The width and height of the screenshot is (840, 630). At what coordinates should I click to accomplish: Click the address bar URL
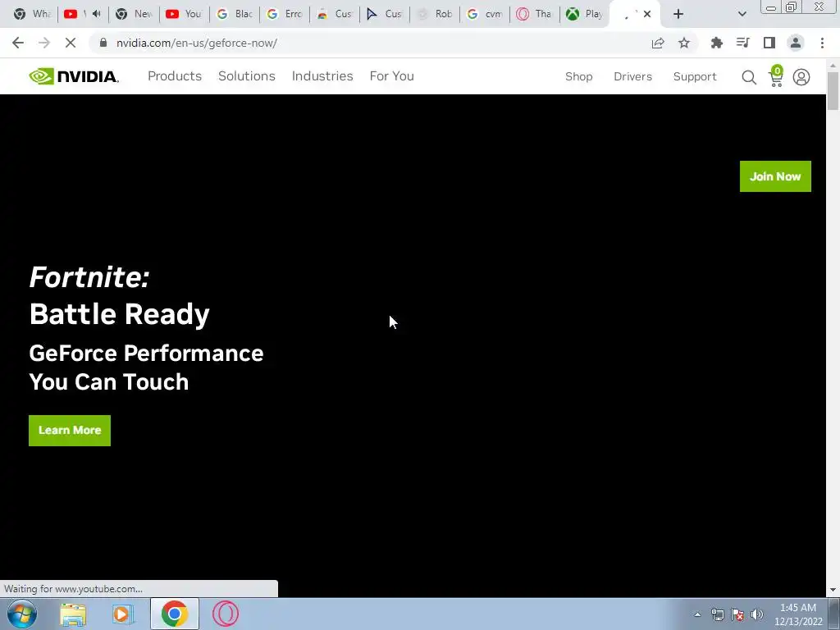(197, 43)
